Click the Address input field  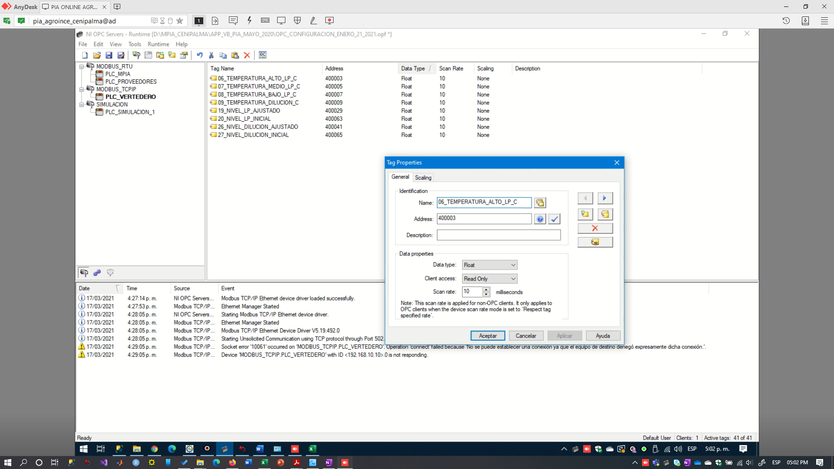tap(484, 219)
